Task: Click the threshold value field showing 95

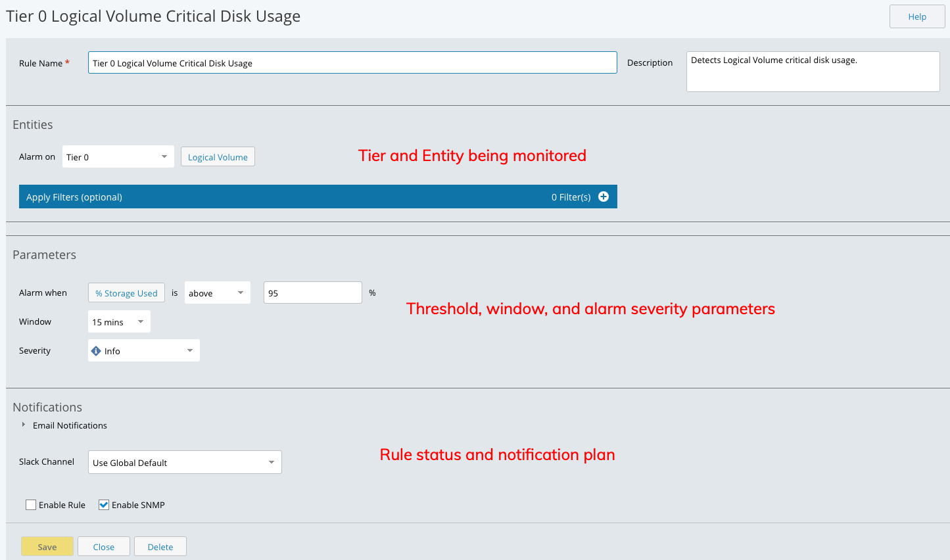Action: pyautogui.click(x=313, y=292)
